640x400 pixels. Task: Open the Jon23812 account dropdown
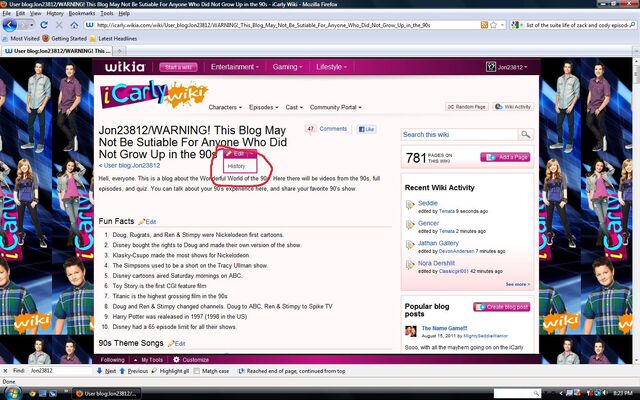[512, 67]
